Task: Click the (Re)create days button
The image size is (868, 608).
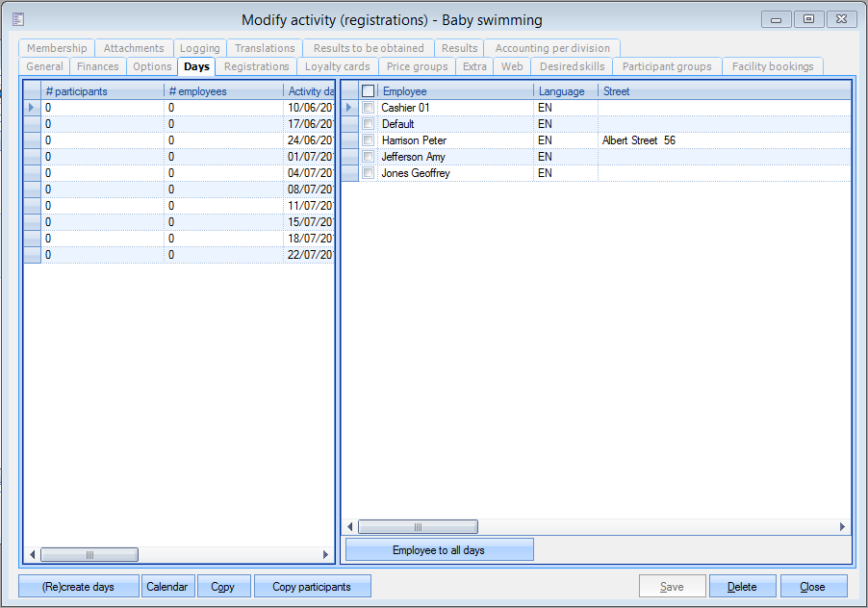Action: tap(78, 587)
